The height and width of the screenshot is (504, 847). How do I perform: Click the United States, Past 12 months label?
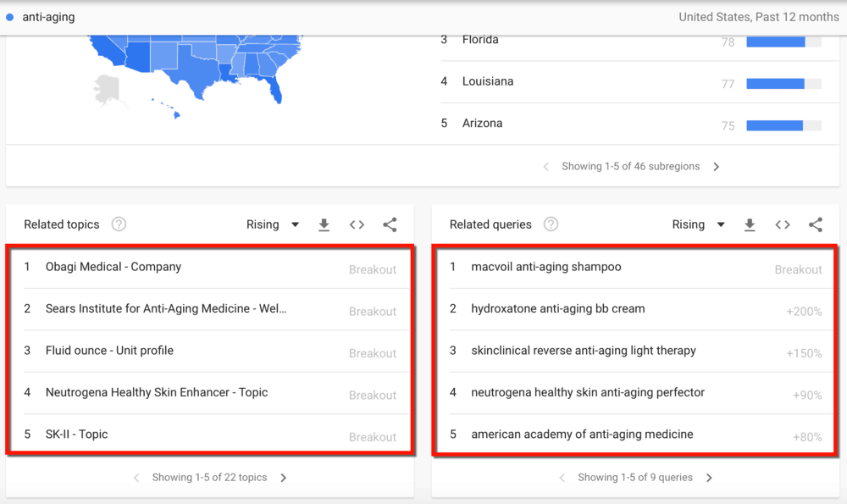click(x=758, y=16)
